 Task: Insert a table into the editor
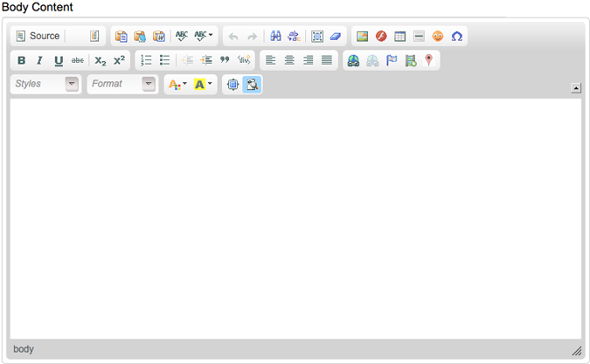pos(400,37)
